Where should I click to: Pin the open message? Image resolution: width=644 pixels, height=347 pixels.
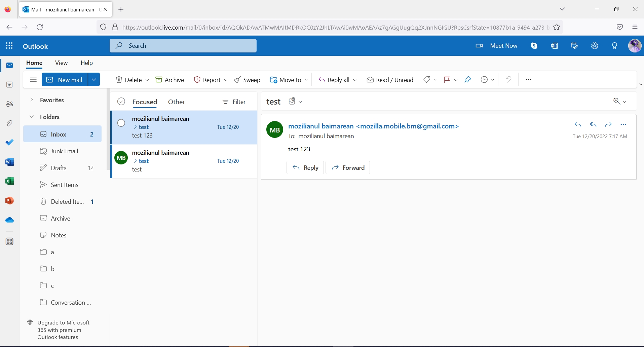467,79
